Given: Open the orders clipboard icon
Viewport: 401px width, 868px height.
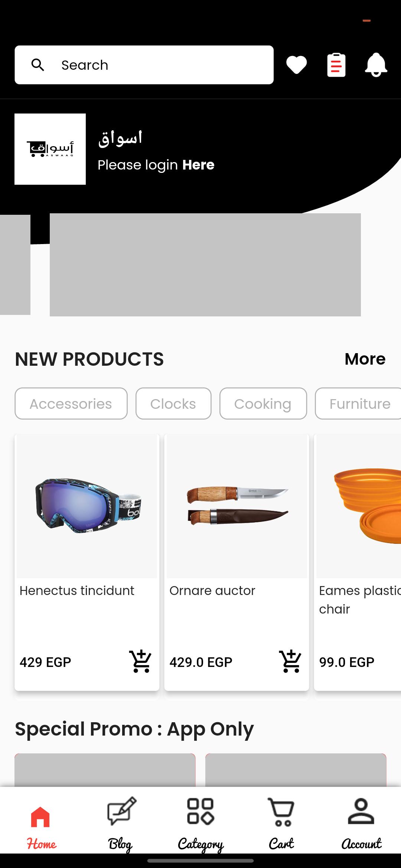Looking at the screenshot, I should (x=336, y=65).
